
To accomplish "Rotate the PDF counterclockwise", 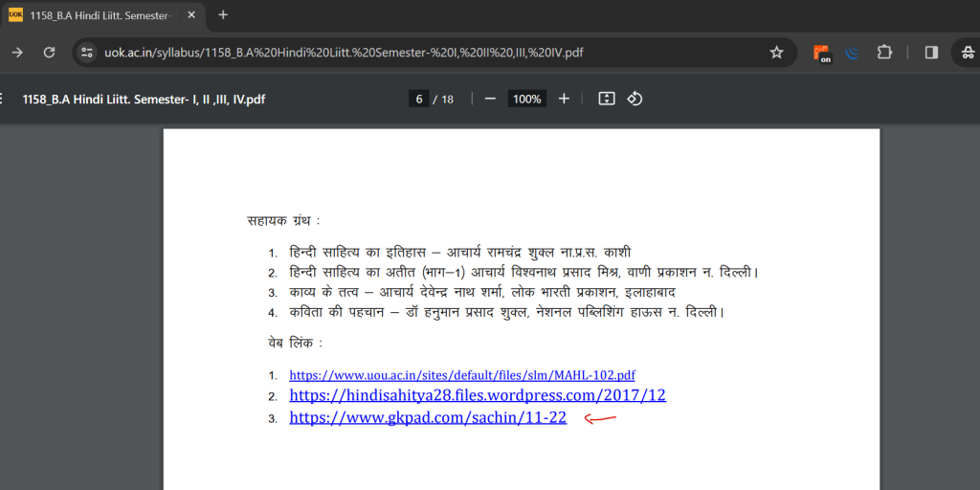I will 635,99.
